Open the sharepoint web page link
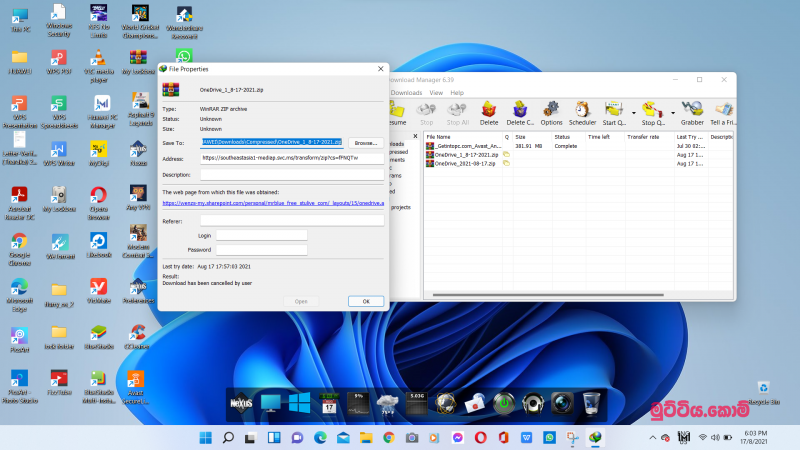800x450 pixels. (x=273, y=203)
